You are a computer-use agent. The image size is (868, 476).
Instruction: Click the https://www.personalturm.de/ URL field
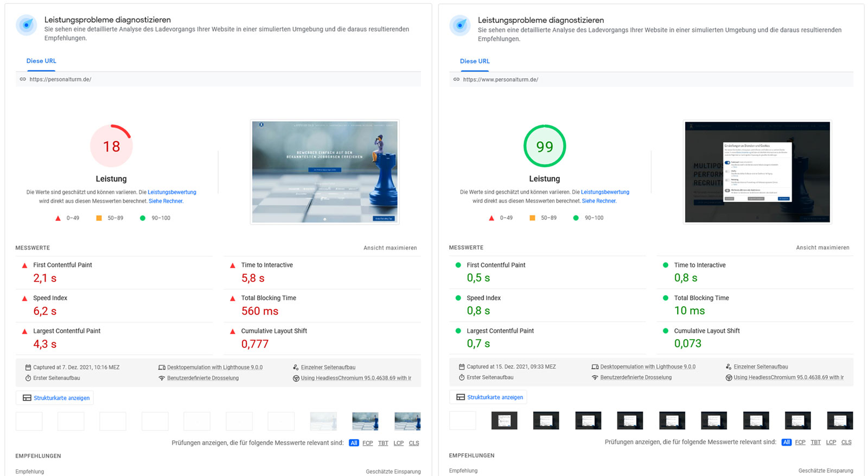click(651, 79)
